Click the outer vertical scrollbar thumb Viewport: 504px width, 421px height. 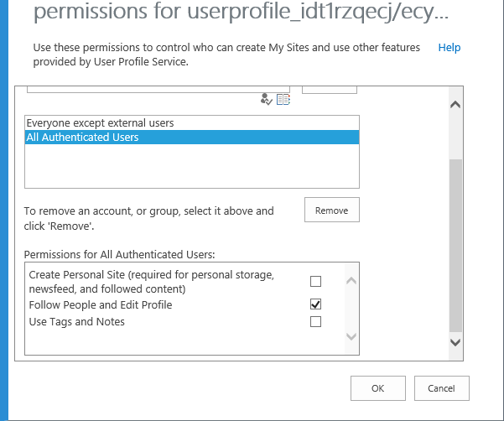[455, 246]
